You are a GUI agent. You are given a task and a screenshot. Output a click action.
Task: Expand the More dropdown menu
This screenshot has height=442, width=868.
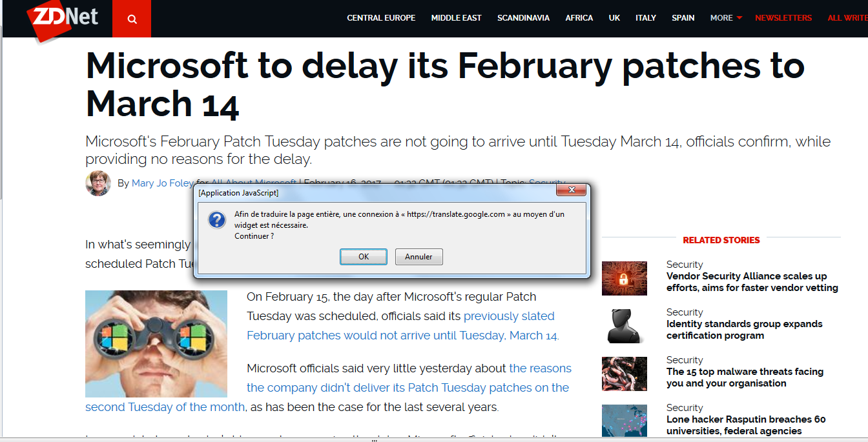pos(726,18)
